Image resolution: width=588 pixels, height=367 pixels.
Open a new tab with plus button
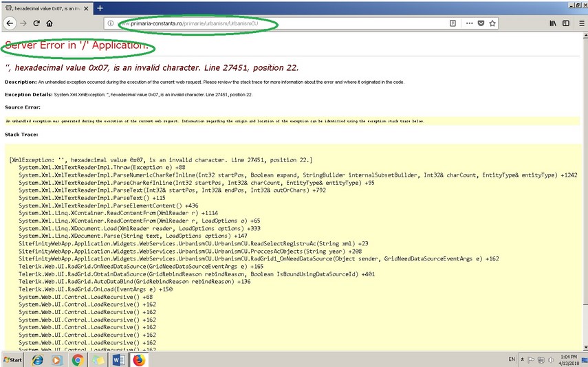tap(100, 8)
